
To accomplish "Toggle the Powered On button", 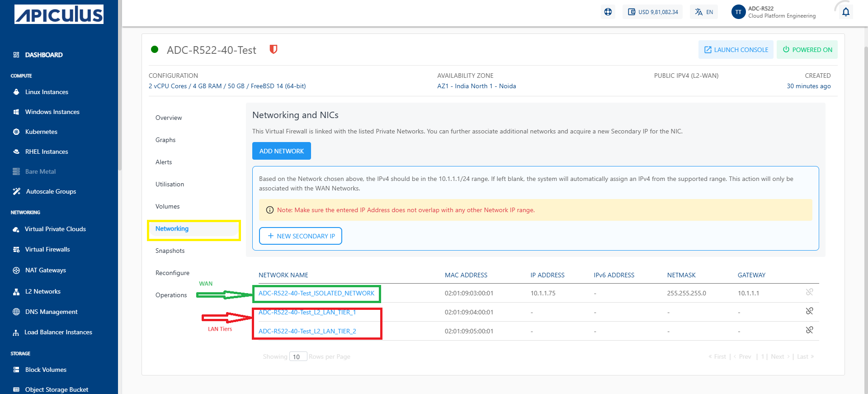I will [x=807, y=50].
